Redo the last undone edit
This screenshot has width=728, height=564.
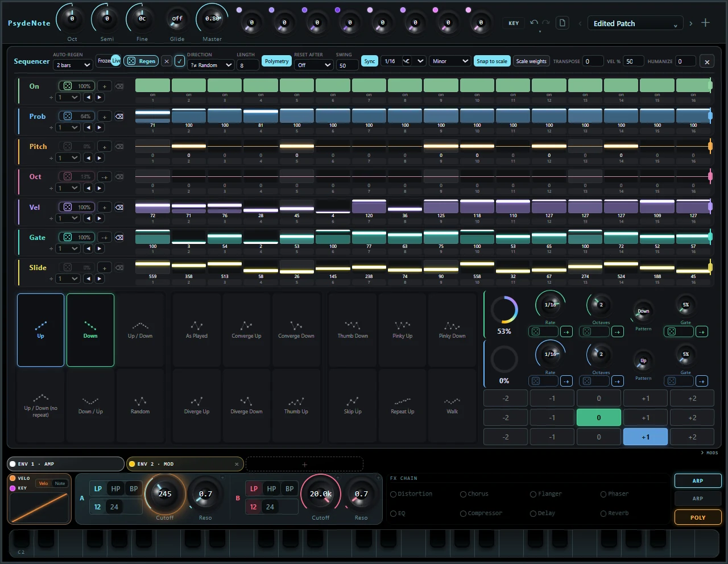pyautogui.click(x=546, y=23)
